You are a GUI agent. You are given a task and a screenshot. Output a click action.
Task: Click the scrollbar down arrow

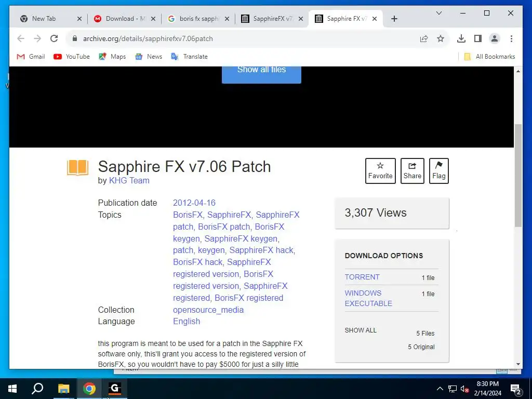(518, 364)
